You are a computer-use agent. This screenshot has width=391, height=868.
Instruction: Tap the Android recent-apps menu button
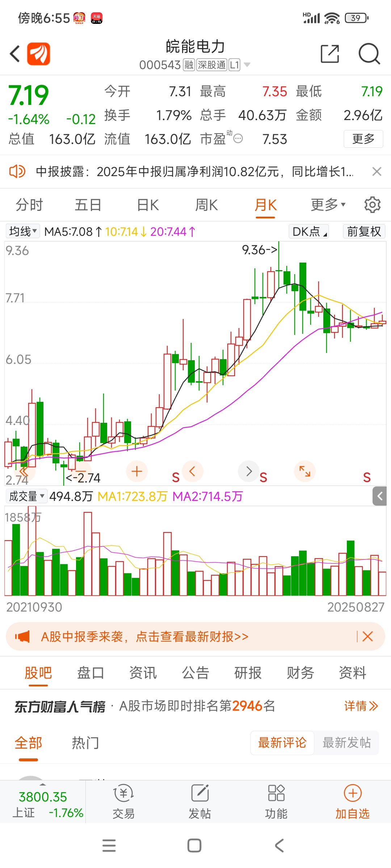click(x=109, y=846)
